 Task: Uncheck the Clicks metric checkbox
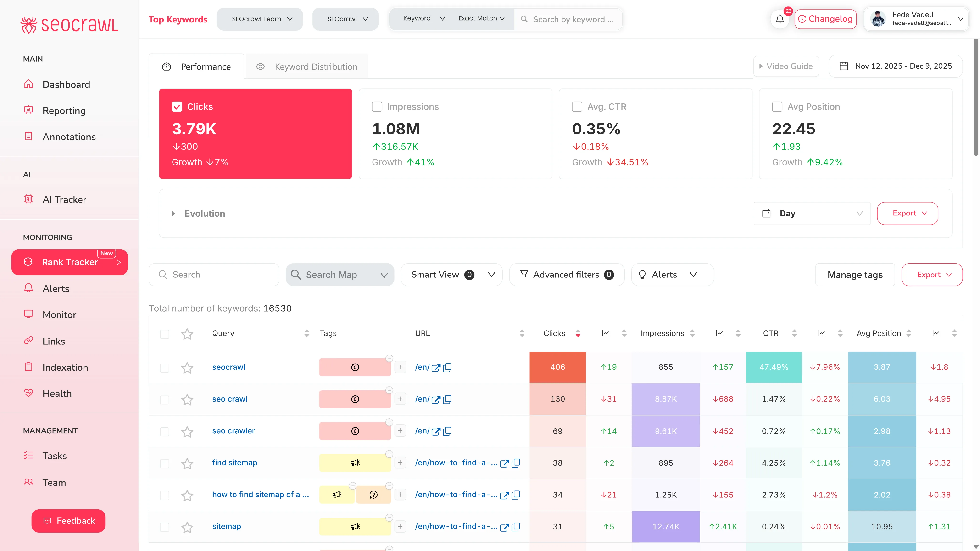[177, 107]
